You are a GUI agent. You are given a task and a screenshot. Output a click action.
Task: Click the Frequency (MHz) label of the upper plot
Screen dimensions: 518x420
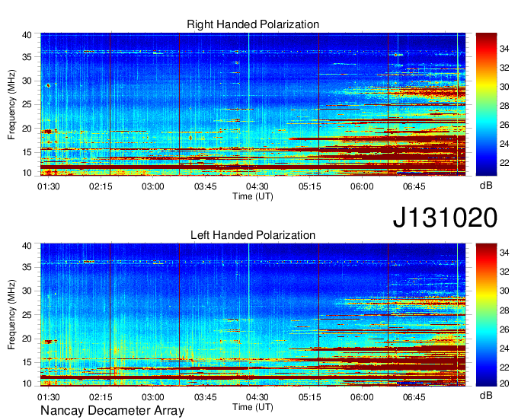coord(11,104)
